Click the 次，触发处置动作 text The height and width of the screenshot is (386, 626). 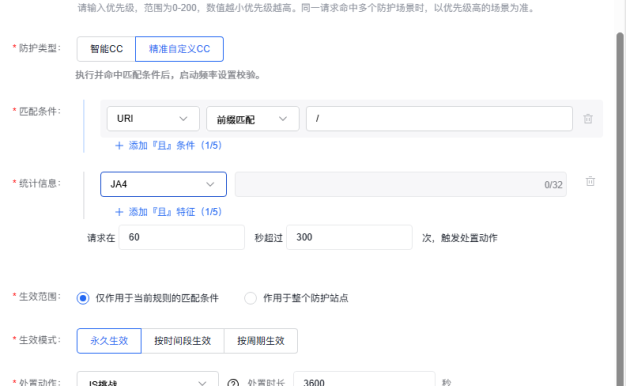(x=460, y=238)
